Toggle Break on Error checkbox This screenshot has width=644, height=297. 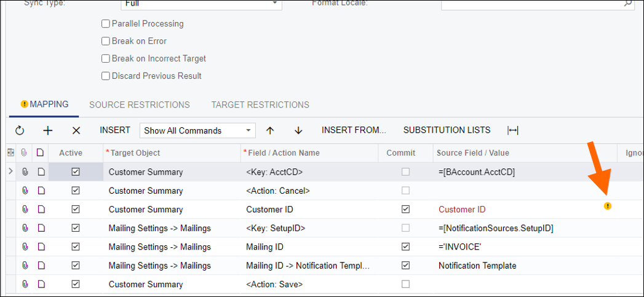[x=105, y=41]
